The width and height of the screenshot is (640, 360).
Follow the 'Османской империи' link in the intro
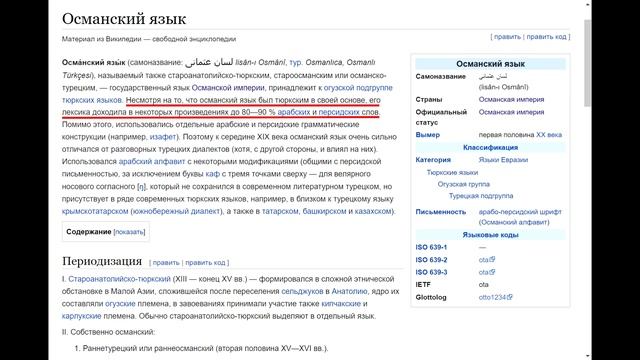228,88
